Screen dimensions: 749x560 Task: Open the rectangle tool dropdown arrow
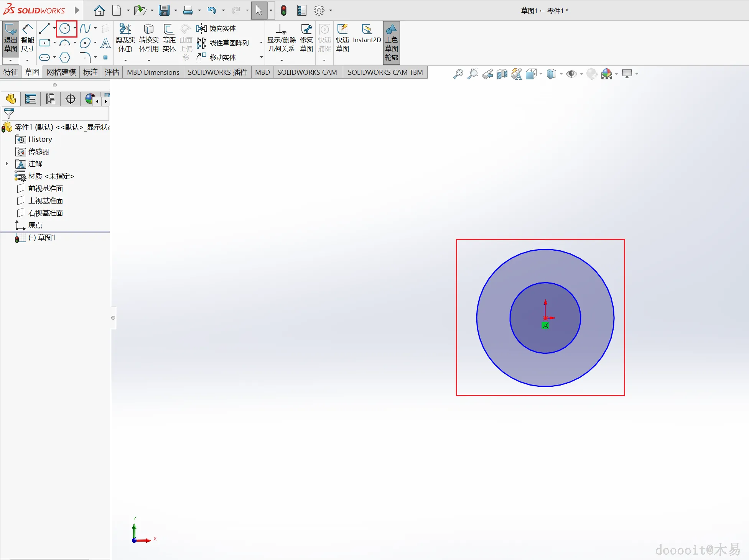54,43
